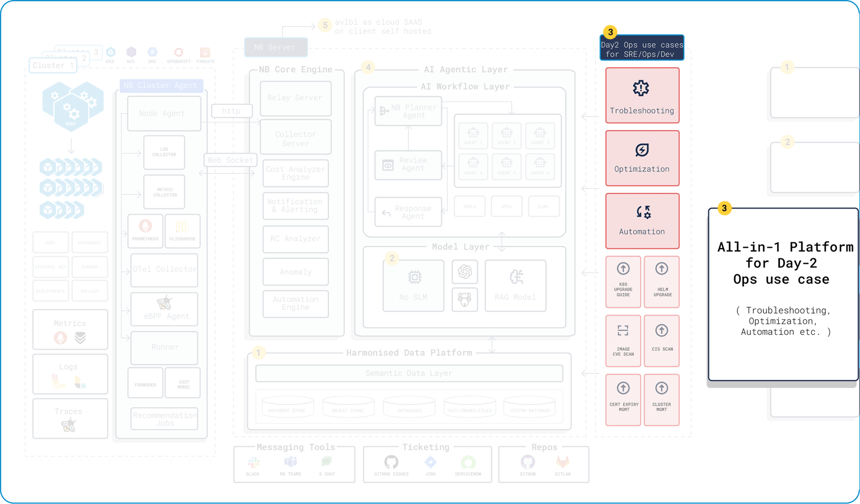Screen dimensions: 860x504
Task: Click the http label
Action: tap(232, 111)
